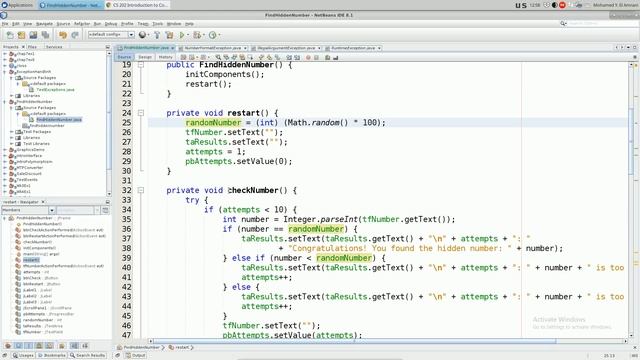Click the New File toolbar icon
The image size is (640, 360).
click(10, 35)
